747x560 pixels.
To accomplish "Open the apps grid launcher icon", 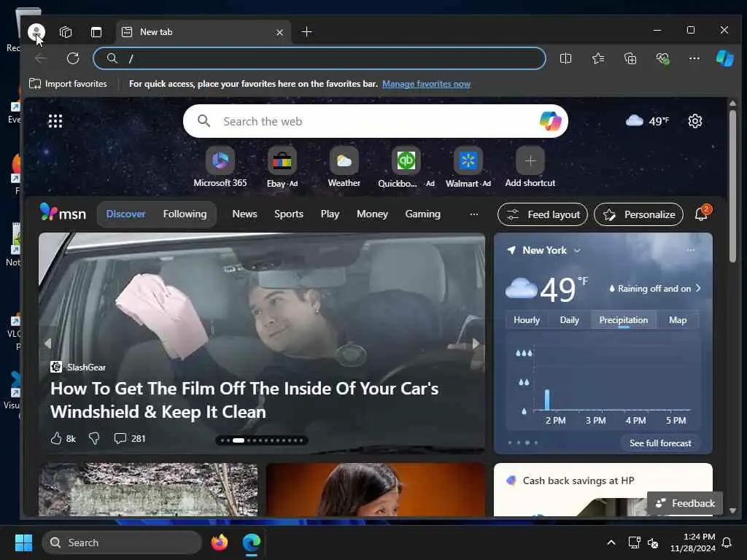I will [x=55, y=121].
